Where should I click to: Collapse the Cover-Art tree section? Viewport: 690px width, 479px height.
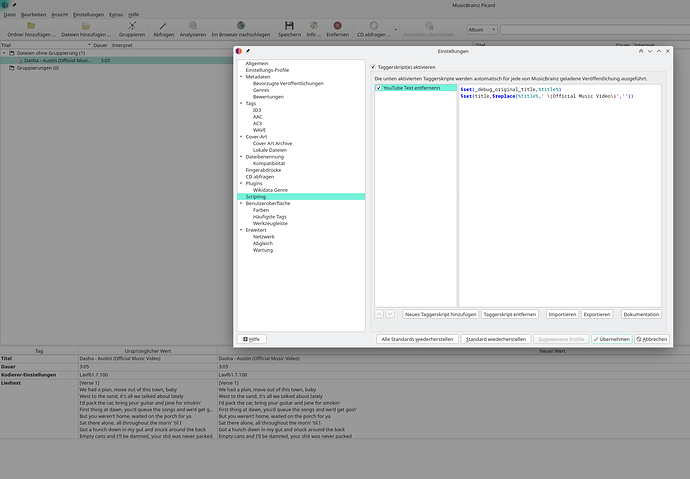coord(241,137)
